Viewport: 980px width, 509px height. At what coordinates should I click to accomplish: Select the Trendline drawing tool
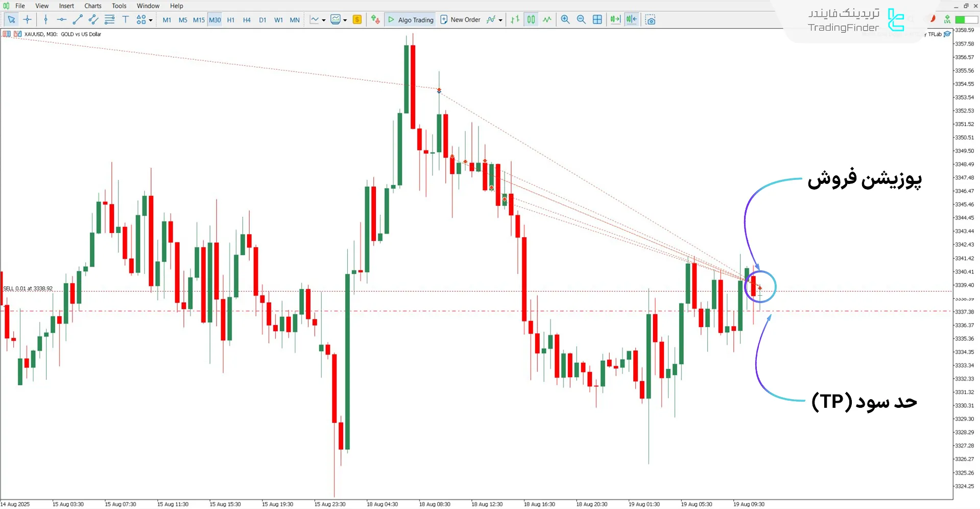click(78, 19)
